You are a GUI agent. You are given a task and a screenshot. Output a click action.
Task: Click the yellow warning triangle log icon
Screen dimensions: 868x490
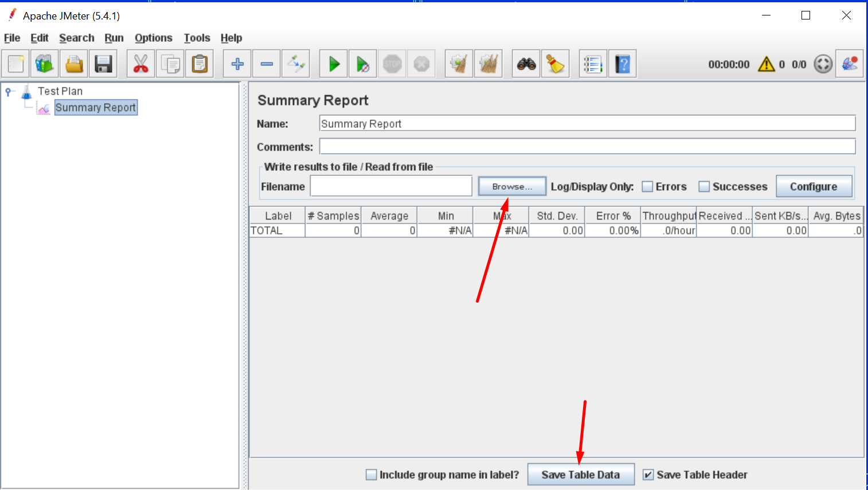click(767, 64)
